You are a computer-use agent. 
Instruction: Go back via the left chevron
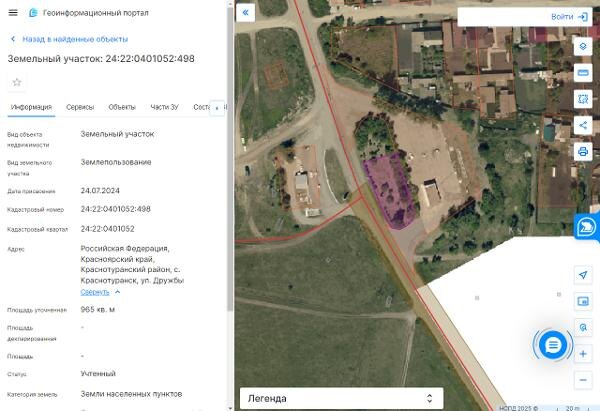coord(13,39)
